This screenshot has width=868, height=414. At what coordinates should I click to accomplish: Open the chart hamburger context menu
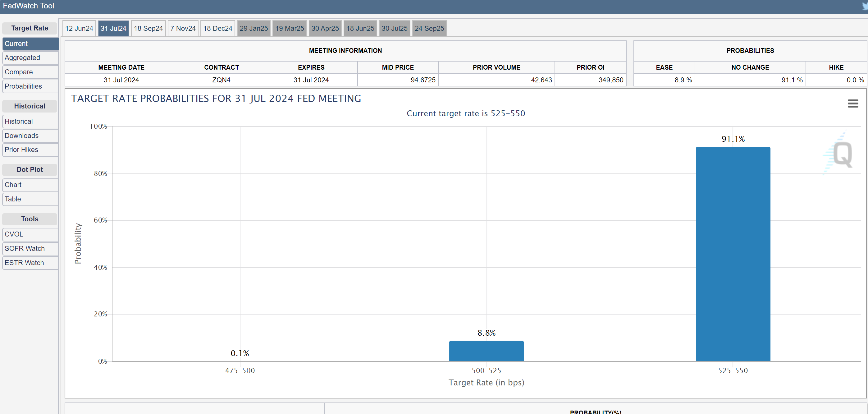[852, 103]
